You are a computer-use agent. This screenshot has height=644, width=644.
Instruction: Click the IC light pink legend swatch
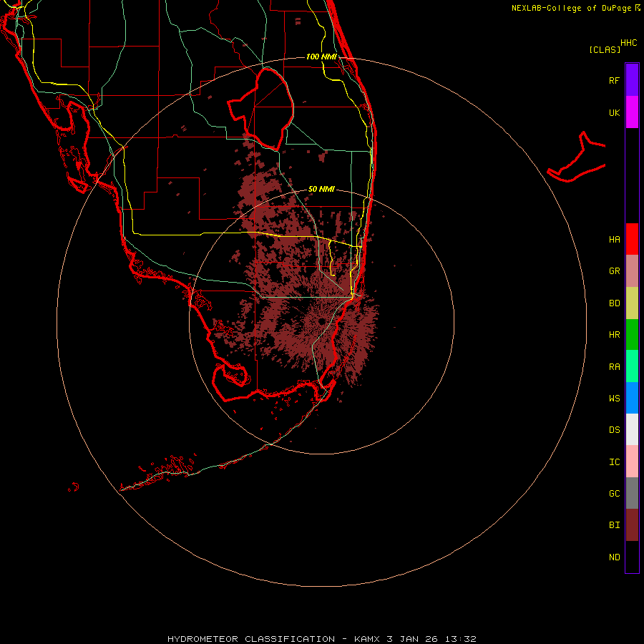[632, 462]
